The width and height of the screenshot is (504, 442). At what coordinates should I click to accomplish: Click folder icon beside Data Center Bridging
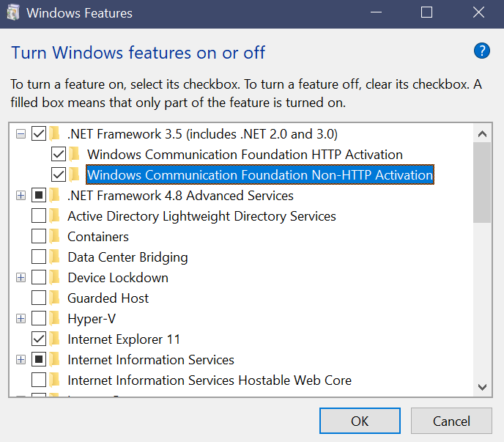pos(55,257)
